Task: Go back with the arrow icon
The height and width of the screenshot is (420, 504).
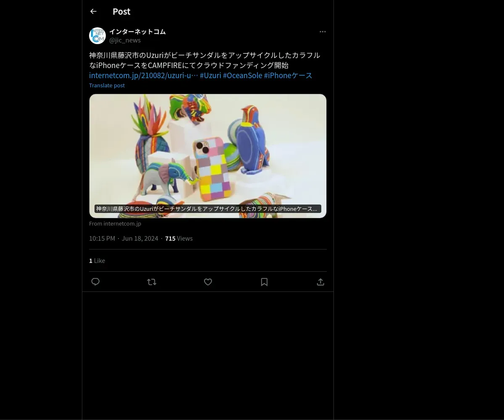Action: click(x=93, y=11)
